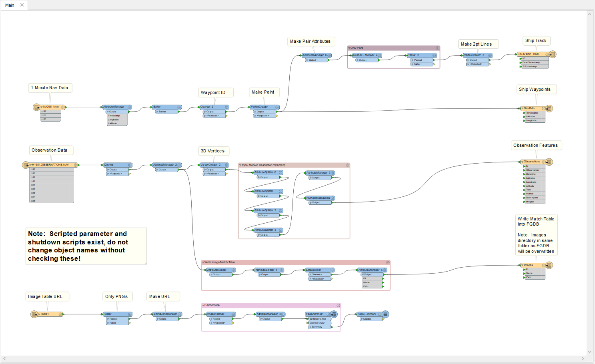Open the Counter_2 transformer gear icon
The height and width of the screenshot is (364, 595).
click(x=227, y=107)
